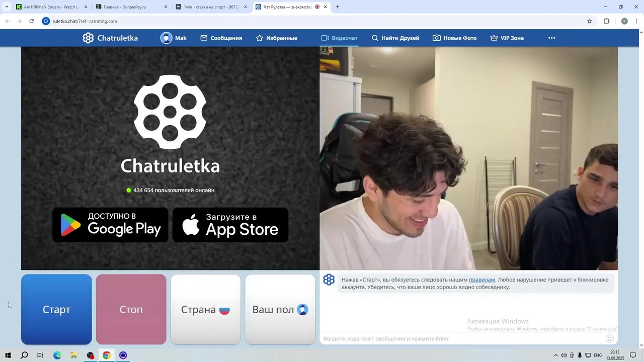Screen dimensions: 644x362
Task: Open the Chrome three-dot menu
Action: [x=637, y=21]
